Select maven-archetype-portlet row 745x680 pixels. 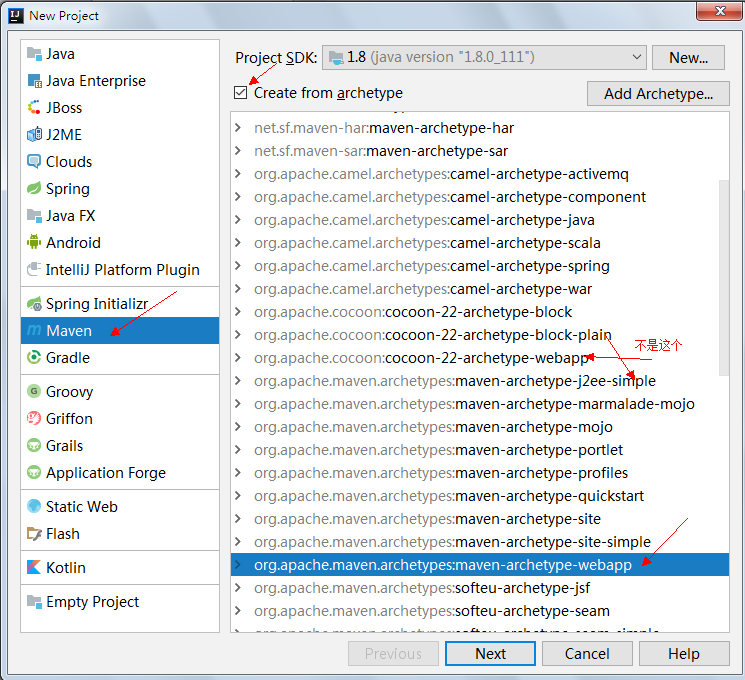coord(480,450)
